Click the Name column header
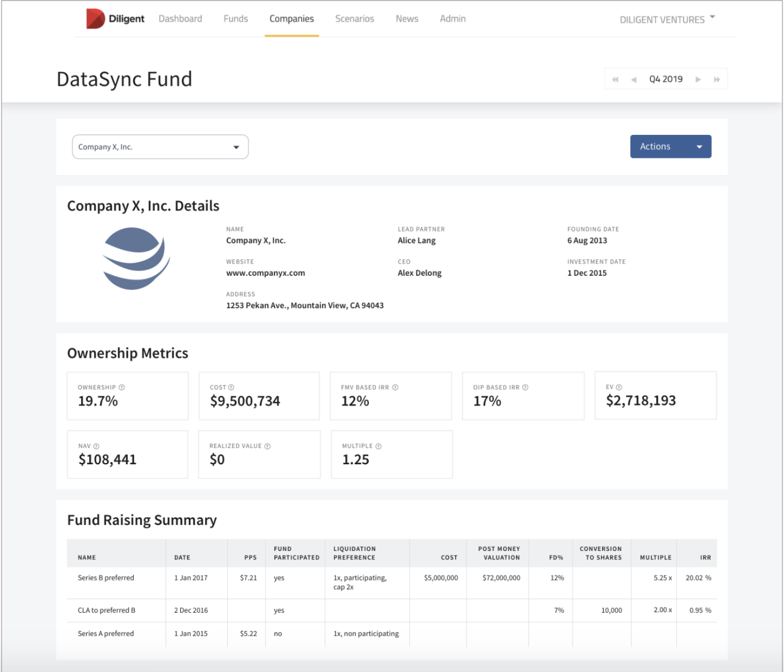This screenshot has height=672, width=784. pyautogui.click(x=87, y=557)
